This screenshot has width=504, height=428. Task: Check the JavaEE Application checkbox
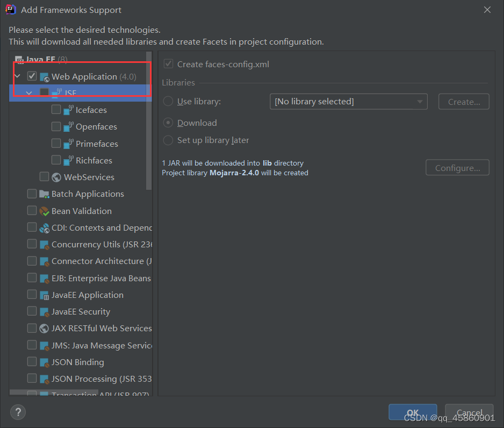[x=32, y=294]
